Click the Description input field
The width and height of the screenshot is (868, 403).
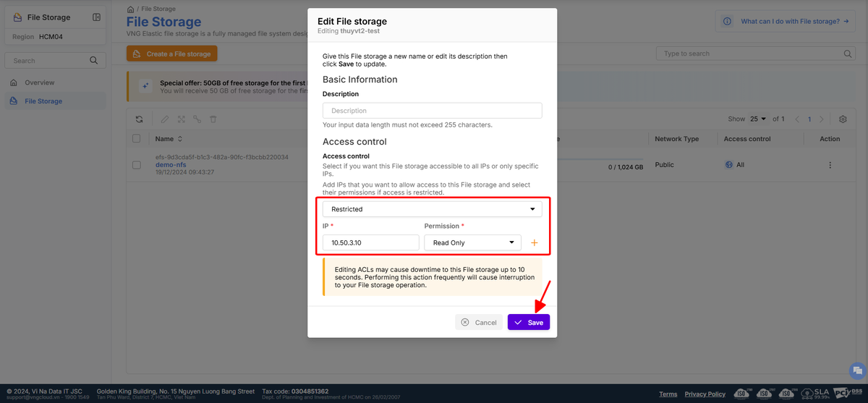(x=432, y=111)
